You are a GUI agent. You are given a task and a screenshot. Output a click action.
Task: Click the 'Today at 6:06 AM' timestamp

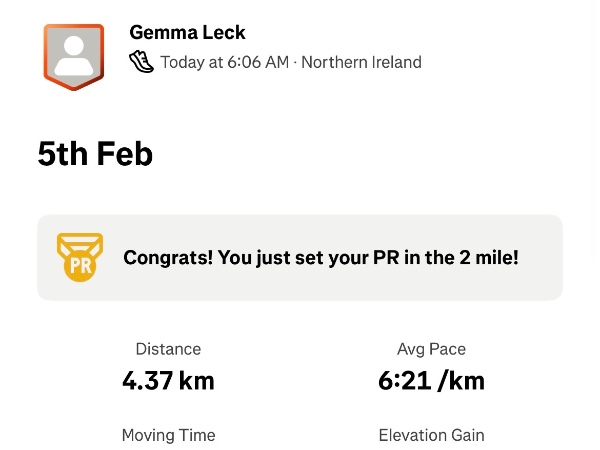pos(224,62)
